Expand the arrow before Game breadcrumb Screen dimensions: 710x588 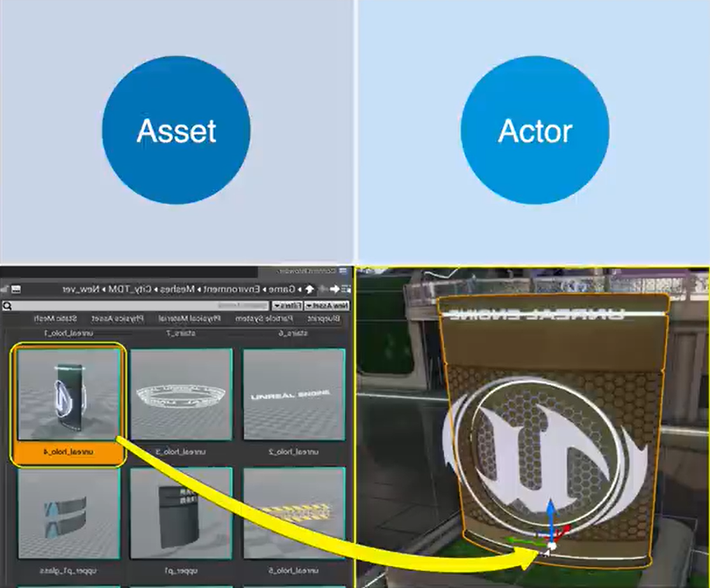(x=299, y=289)
